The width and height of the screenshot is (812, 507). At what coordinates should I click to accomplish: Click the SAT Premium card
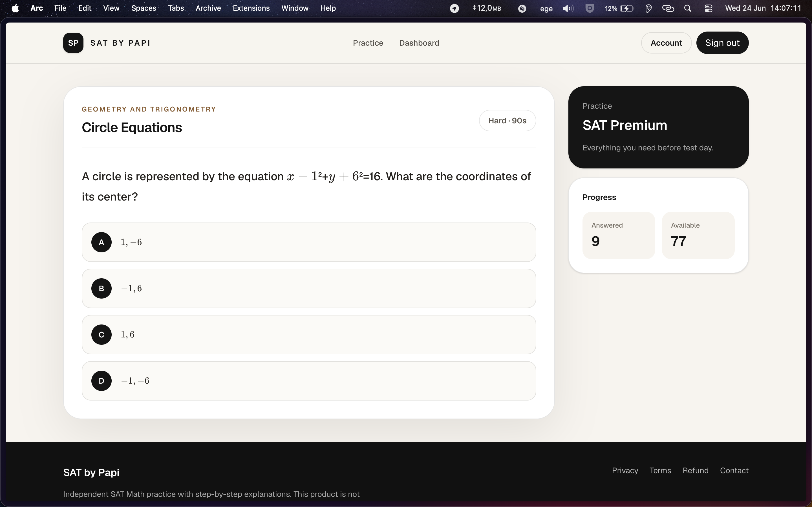(x=658, y=127)
